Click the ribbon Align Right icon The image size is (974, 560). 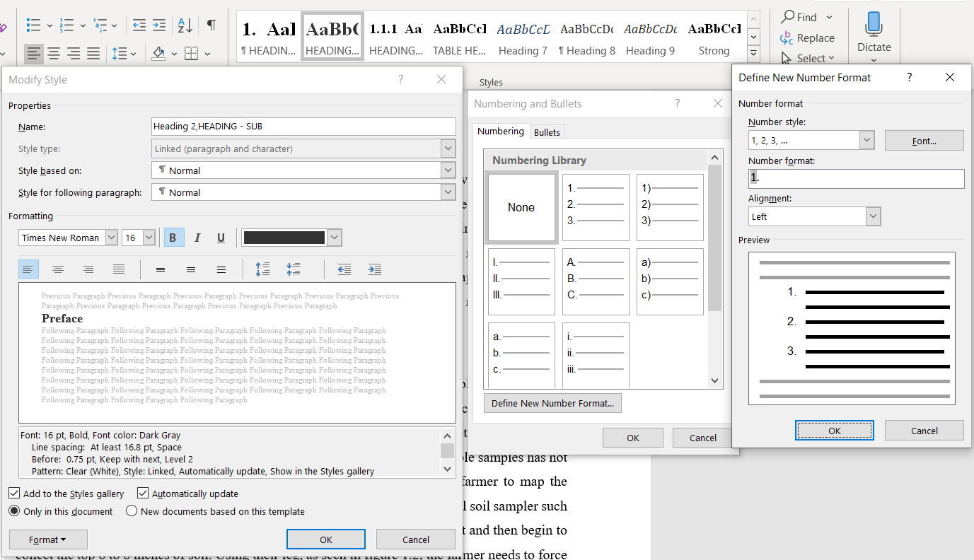point(74,53)
